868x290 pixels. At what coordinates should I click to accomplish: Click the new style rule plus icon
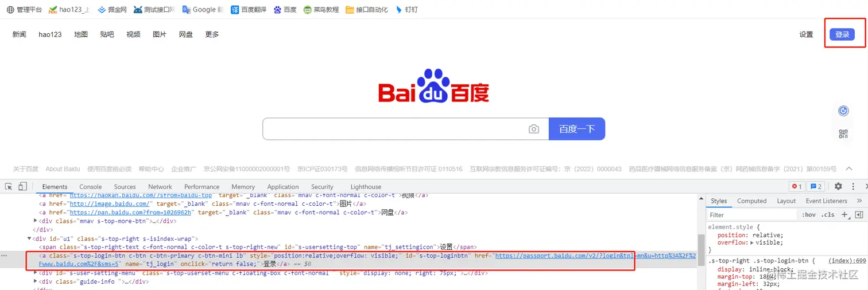click(x=844, y=215)
